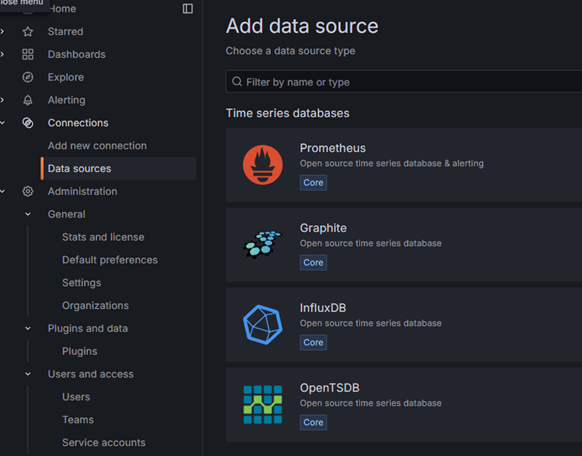Open the Explore page

coord(66,77)
